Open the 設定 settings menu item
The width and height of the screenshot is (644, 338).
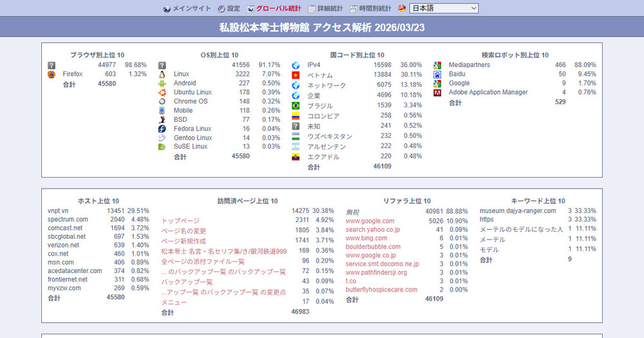tap(233, 8)
